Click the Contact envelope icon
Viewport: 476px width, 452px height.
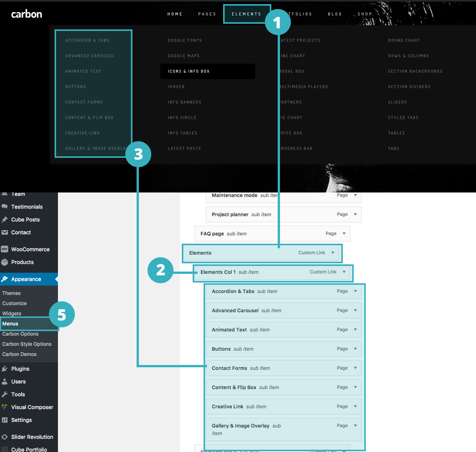tap(5, 232)
